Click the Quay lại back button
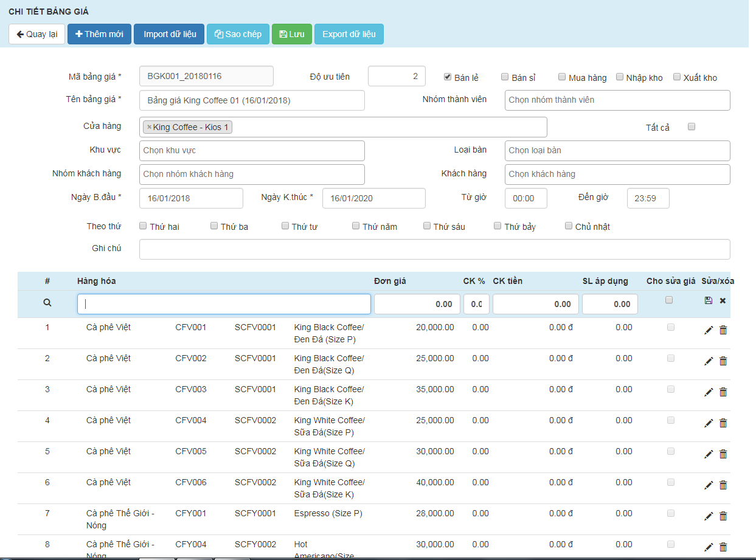756x560 pixels. click(36, 34)
